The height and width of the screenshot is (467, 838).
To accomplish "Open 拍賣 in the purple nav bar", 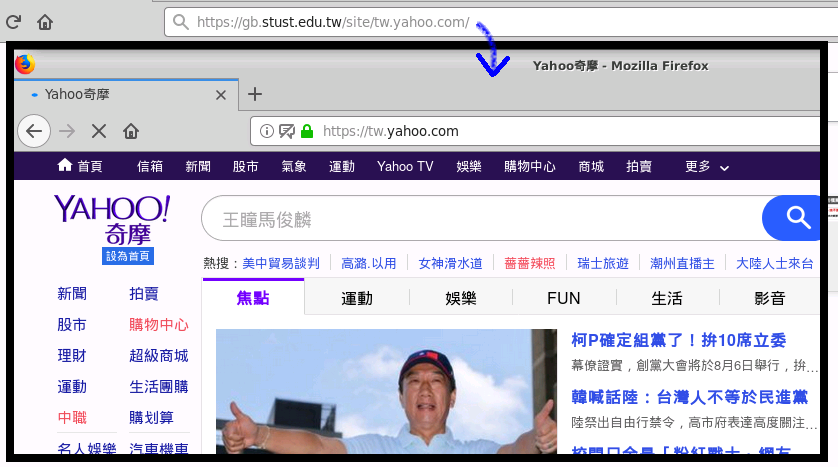I will (x=639, y=167).
